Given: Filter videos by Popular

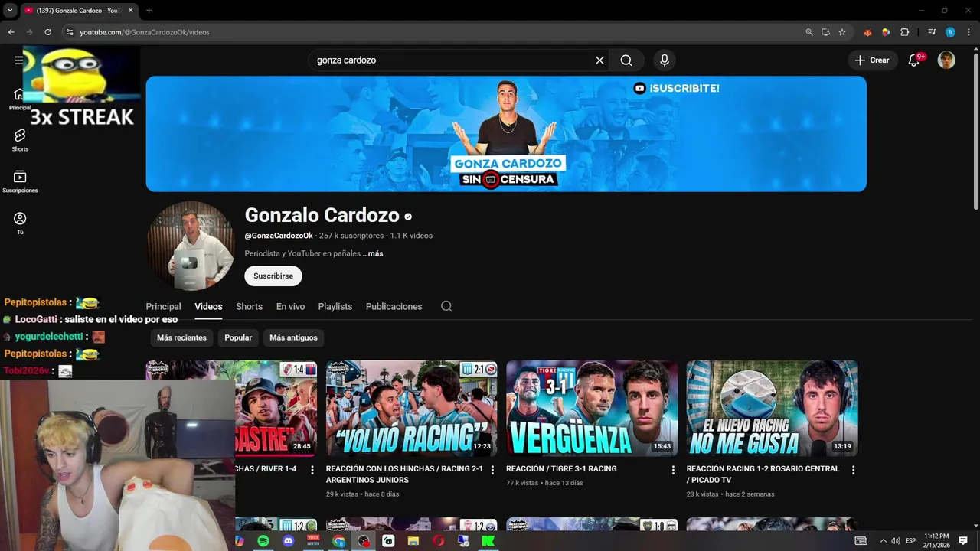Looking at the screenshot, I should pyautogui.click(x=238, y=337).
